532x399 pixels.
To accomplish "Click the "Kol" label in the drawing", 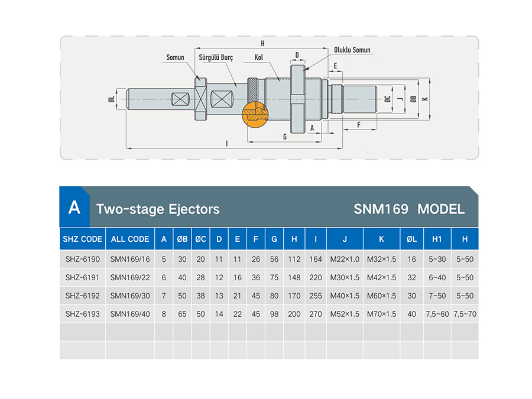I will tap(258, 57).
